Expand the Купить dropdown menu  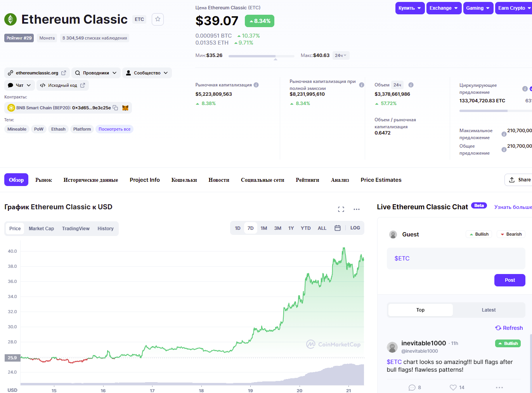pos(410,8)
